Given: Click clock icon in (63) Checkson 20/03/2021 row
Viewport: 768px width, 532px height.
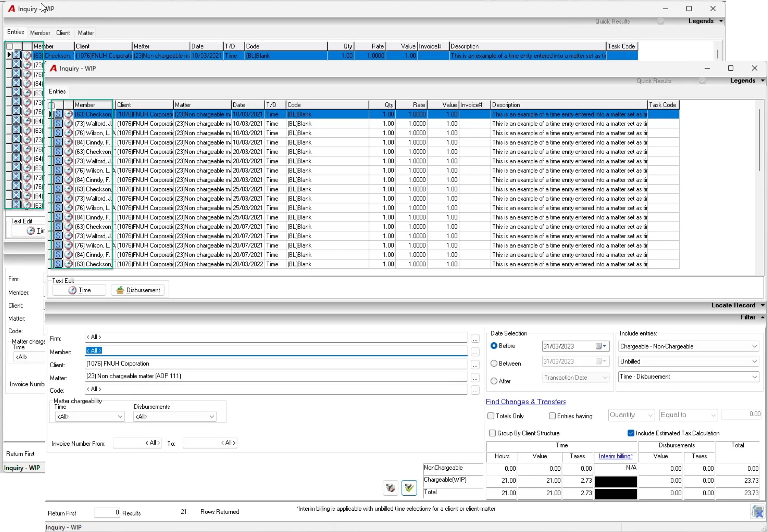Looking at the screenshot, I should coord(69,152).
